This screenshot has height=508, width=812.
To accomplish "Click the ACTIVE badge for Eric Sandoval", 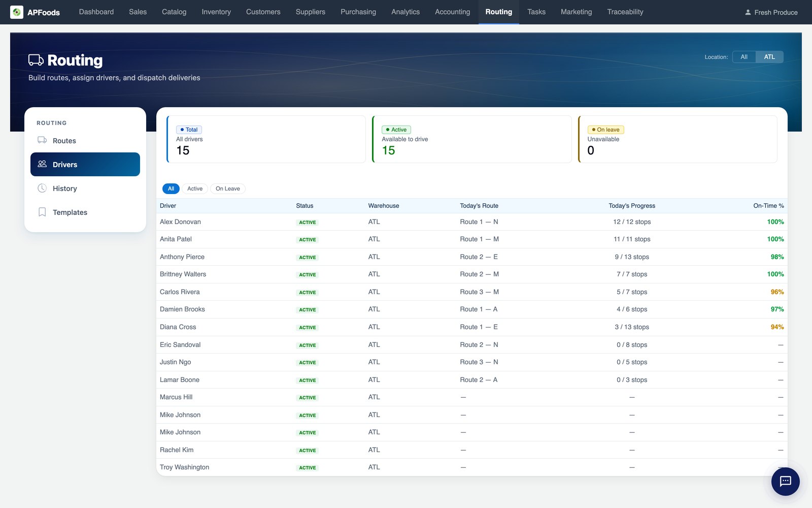I will tap(308, 345).
